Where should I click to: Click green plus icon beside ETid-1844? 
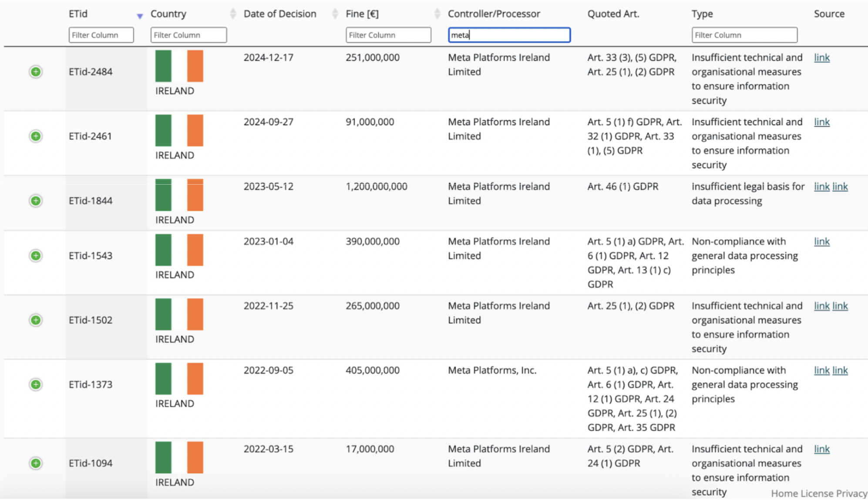point(36,201)
